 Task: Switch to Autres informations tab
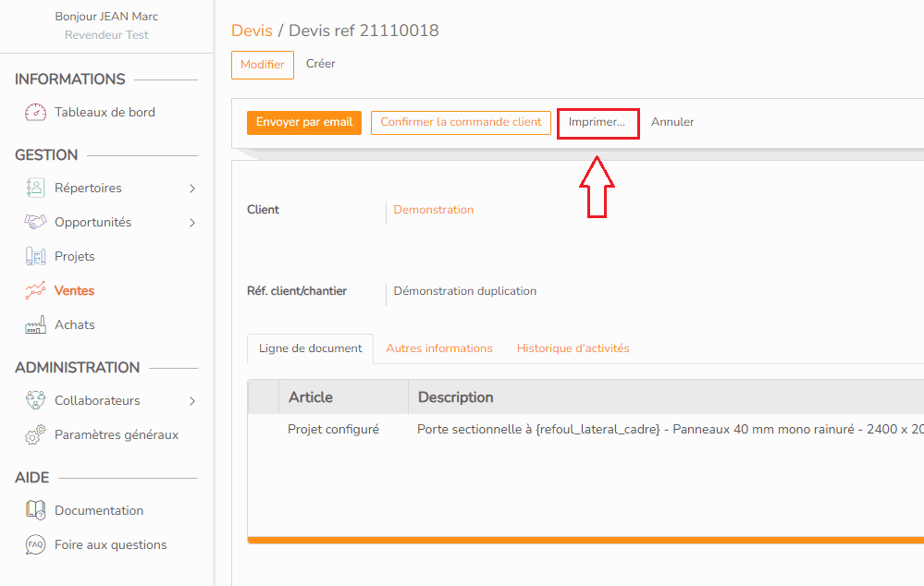pyautogui.click(x=439, y=348)
